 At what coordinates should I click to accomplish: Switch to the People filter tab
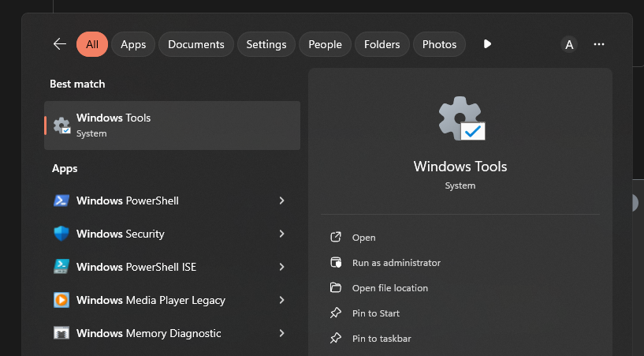[x=325, y=44]
